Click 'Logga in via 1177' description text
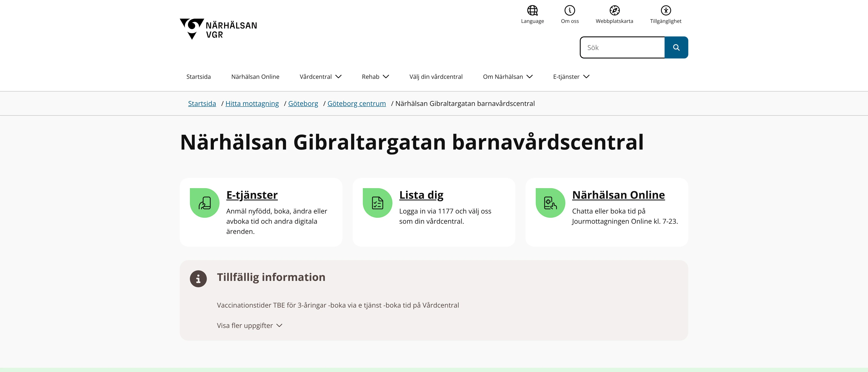This screenshot has width=868, height=372. [x=445, y=216]
